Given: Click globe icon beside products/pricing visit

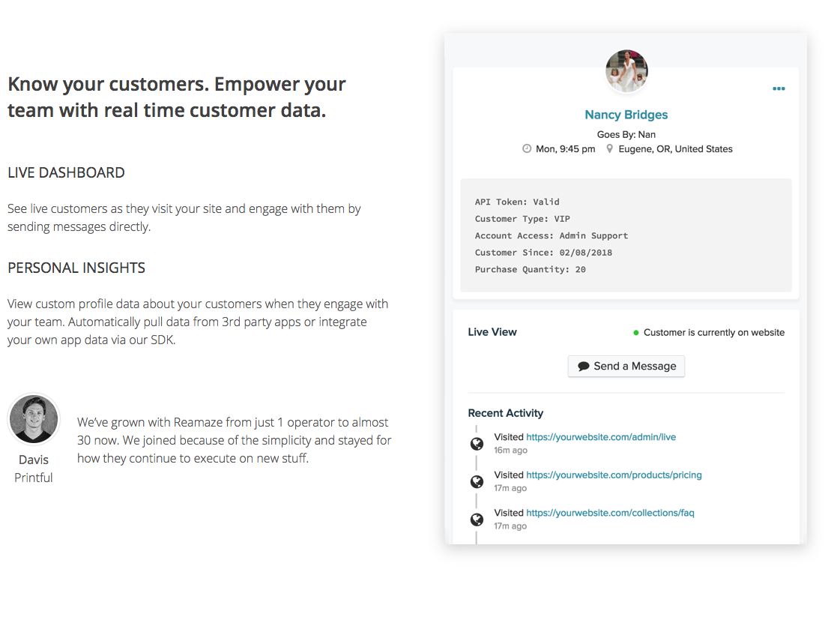Looking at the screenshot, I should point(477,481).
